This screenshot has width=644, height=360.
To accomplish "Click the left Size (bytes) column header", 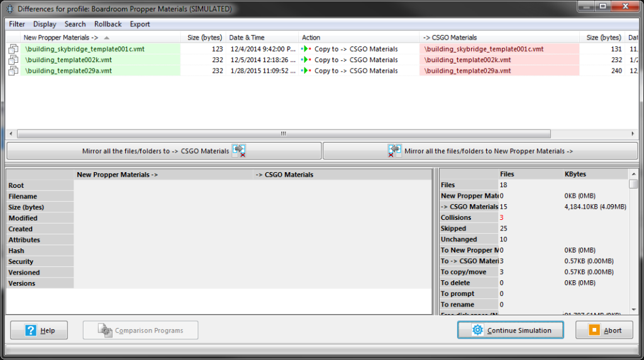I will (204, 37).
